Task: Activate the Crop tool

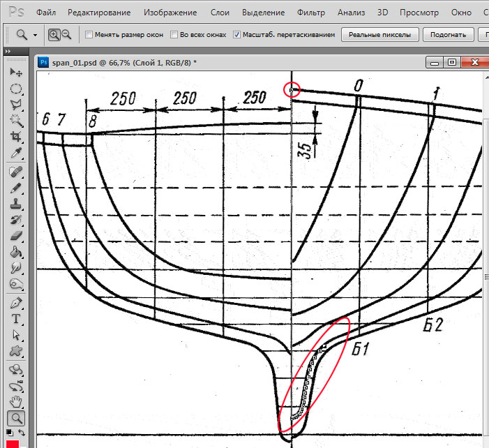Action: point(15,137)
